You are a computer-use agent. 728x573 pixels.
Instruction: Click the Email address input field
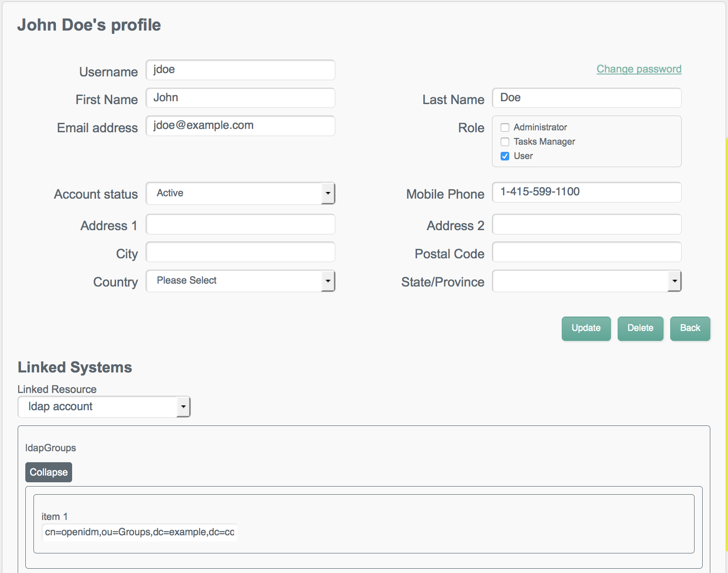[240, 126]
